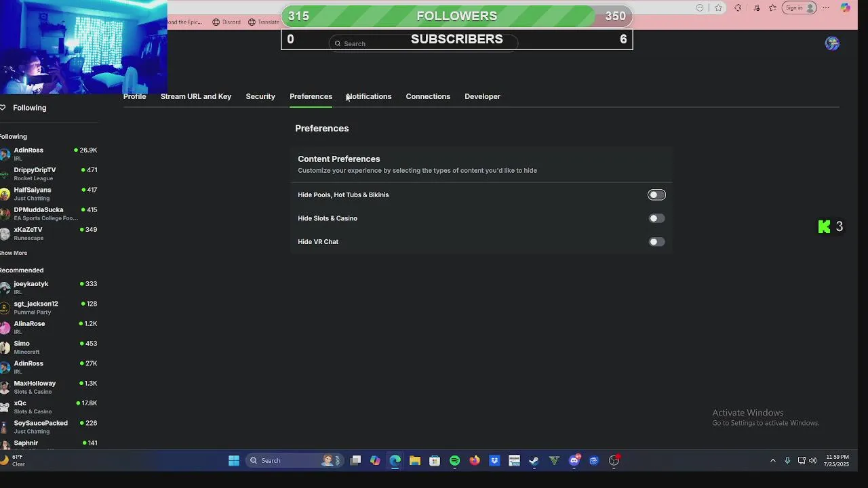Viewport: 868px width, 488px height.
Task: Go to the Notifications tab
Action: (x=369, y=96)
